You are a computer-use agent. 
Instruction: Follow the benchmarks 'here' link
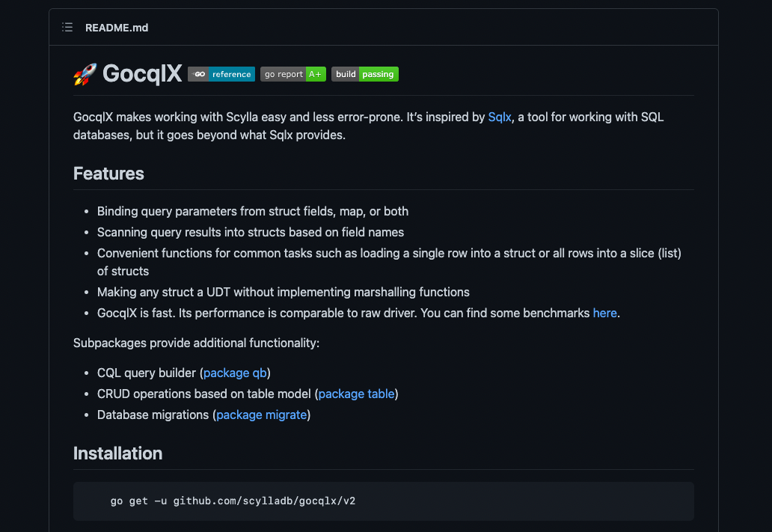tap(604, 313)
